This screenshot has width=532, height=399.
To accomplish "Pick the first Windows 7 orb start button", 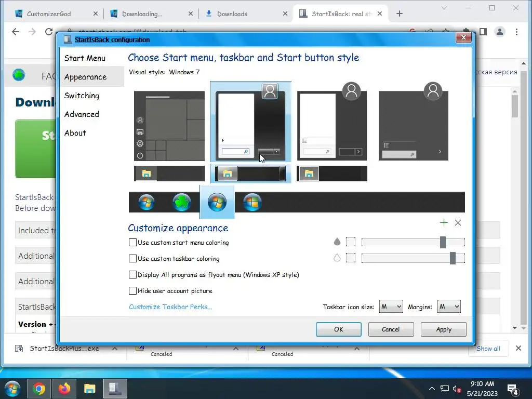I will pos(146,202).
